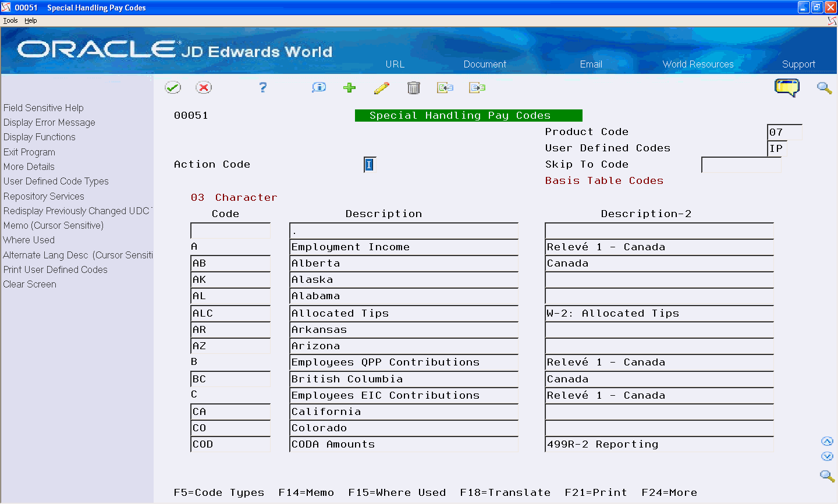Open the Tools menu
The image size is (838, 504).
point(10,20)
